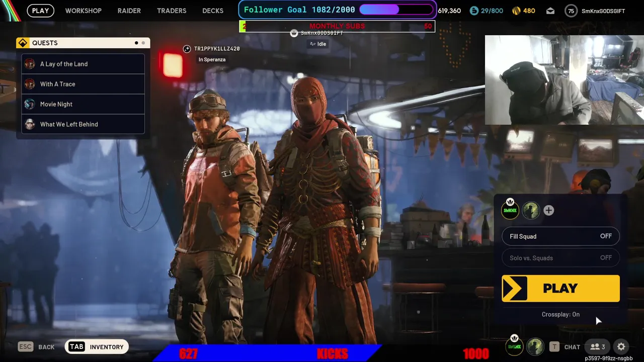
Task: Open settings gear icon
Action: point(621,347)
